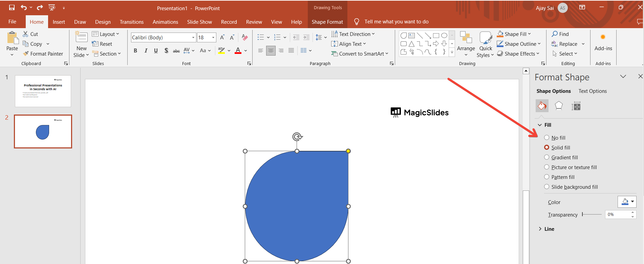The height and width of the screenshot is (264, 644).
Task: Switch to the Insert tab
Action: click(x=59, y=22)
